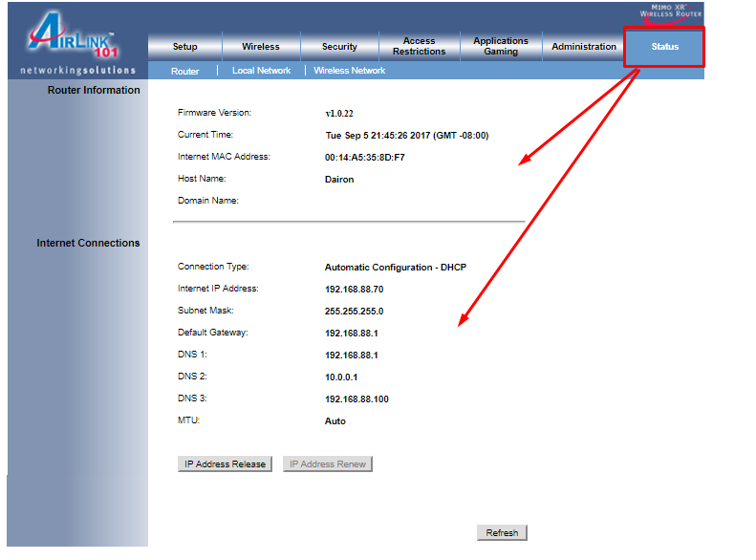This screenshot has width=756, height=560.
Task: Click the IP Address Renew button
Action: (x=328, y=464)
